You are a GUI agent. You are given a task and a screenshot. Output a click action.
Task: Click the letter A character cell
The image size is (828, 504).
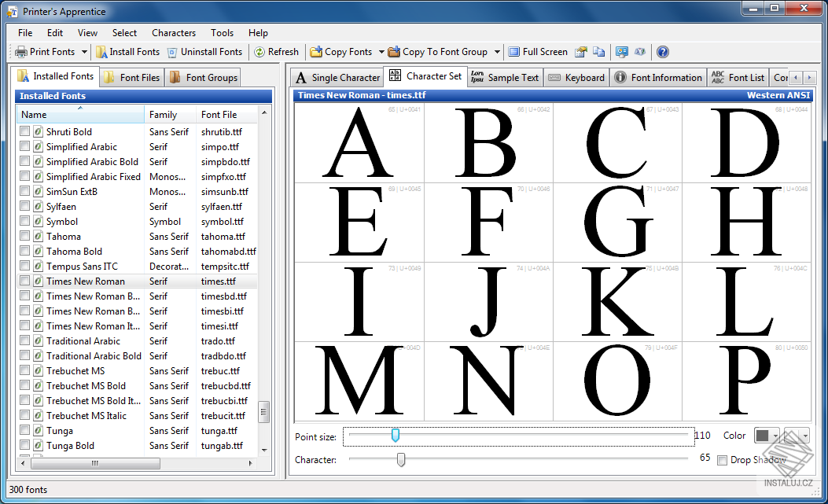point(359,142)
